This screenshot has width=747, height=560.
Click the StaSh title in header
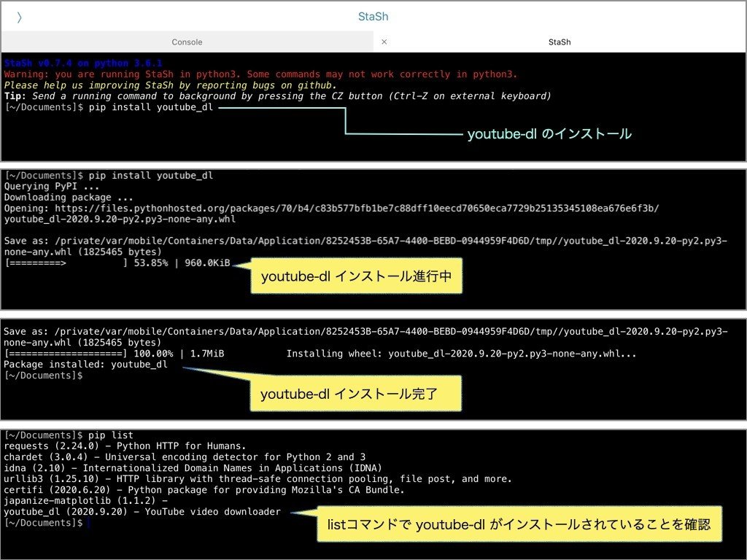point(373,17)
